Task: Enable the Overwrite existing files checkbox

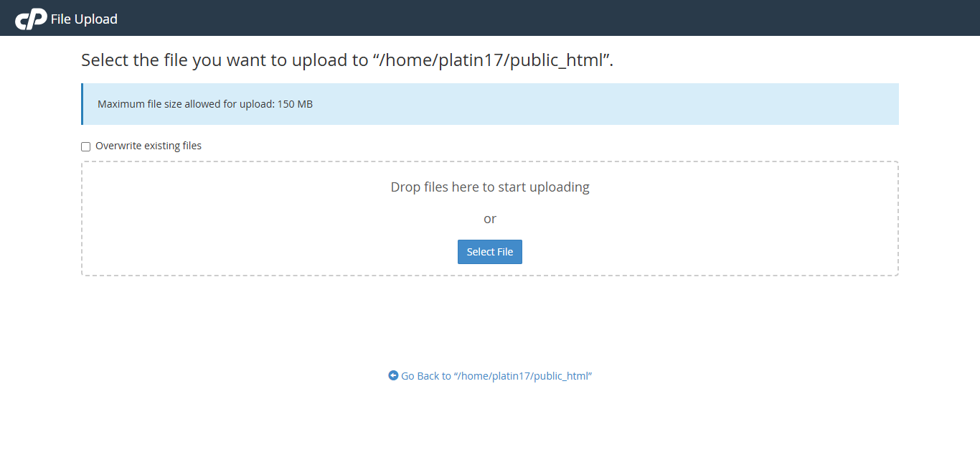Action: 85,146
